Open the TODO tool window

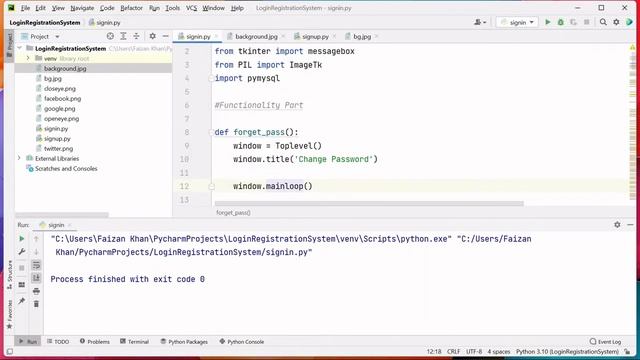coord(58,341)
